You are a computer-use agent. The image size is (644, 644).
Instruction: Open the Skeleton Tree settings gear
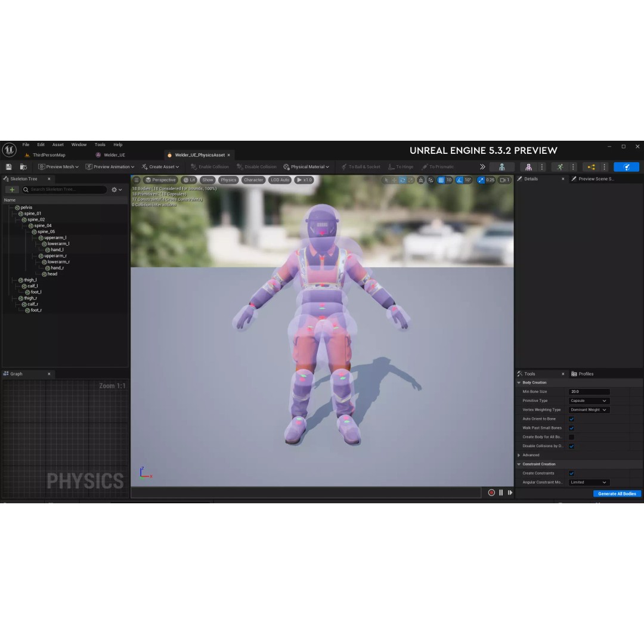(x=117, y=190)
